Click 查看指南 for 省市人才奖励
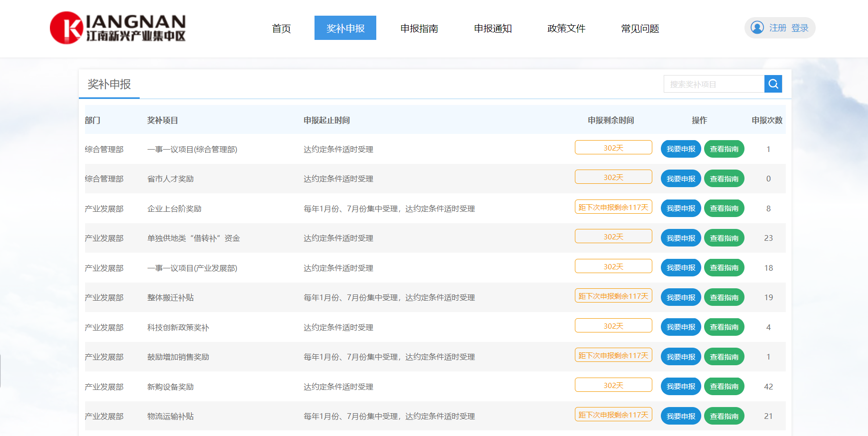868x436 pixels. [724, 179]
